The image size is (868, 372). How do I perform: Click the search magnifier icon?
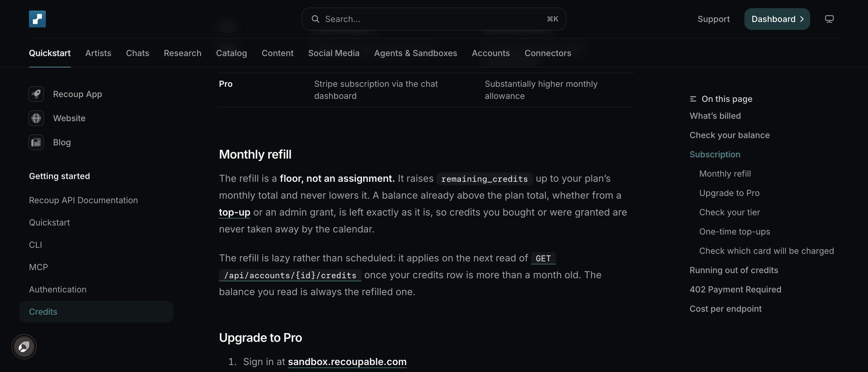click(x=315, y=19)
